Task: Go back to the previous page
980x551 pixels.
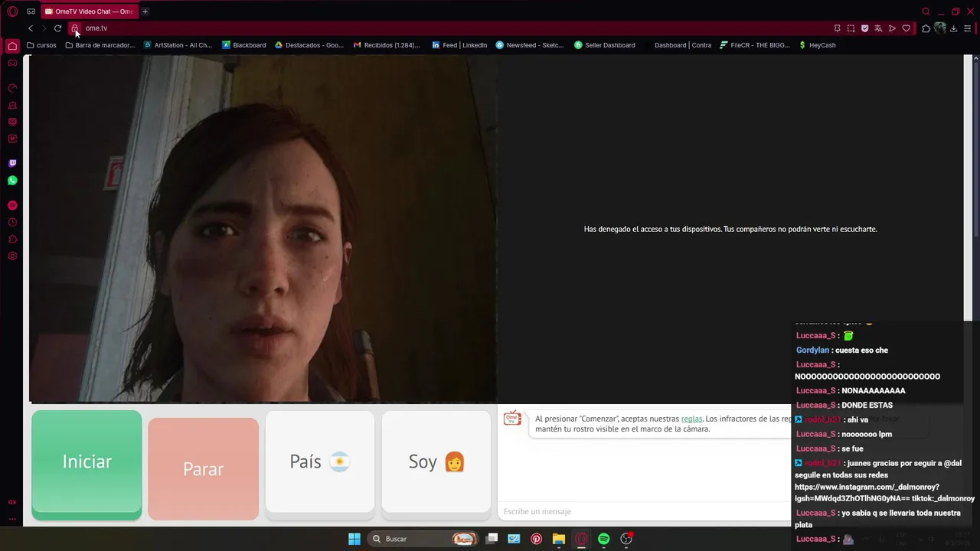Action: (31, 28)
